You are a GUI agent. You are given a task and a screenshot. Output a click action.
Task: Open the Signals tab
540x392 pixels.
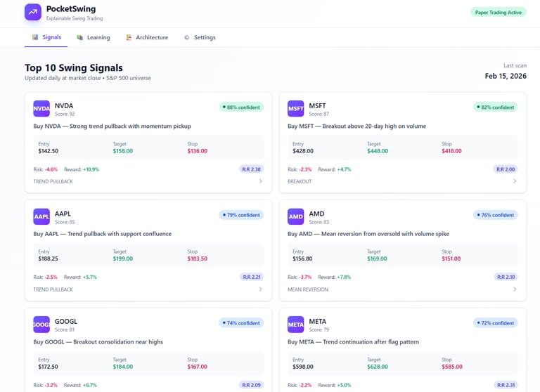pyautogui.click(x=46, y=37)
